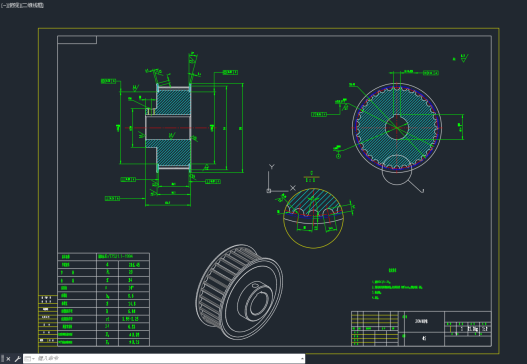Select the pulley parameter table
Image resolution: width=527 pixels, height=364 pixels.
coord(104,299)
